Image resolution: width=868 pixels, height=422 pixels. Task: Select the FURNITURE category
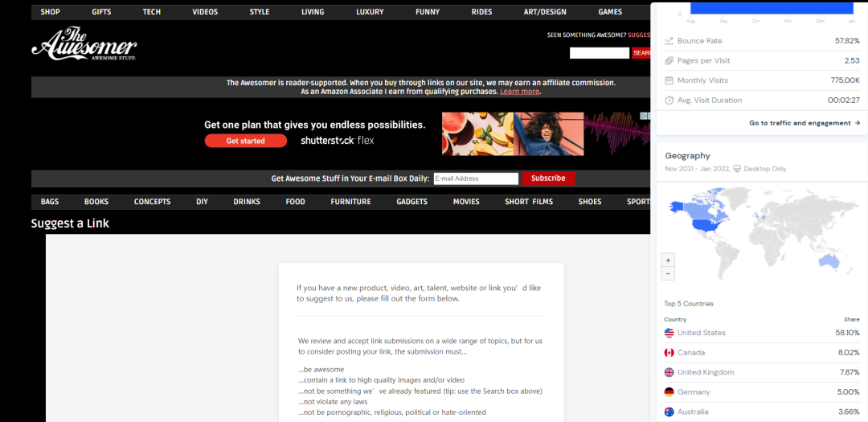[x=351, y=202]
